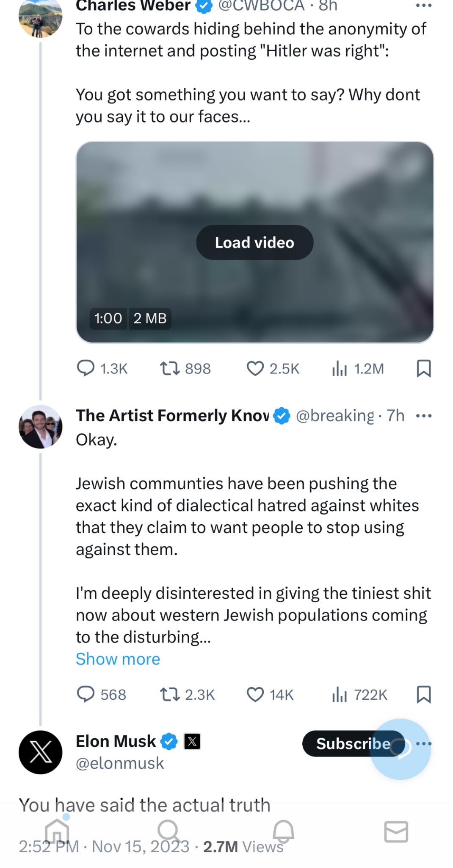This screenshot has height=868, width=453.
Task: View analytics showing 722K views
Action: [x=340, y=694]
